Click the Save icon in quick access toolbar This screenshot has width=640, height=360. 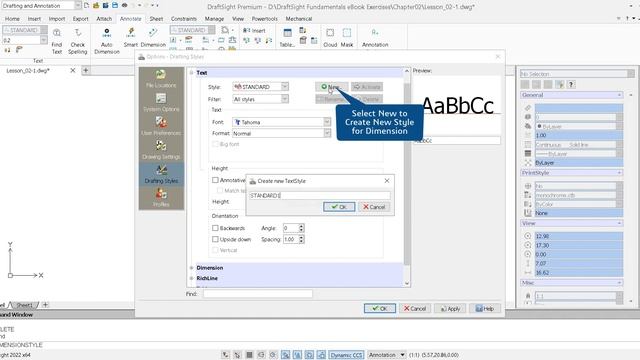pos(105,6)
